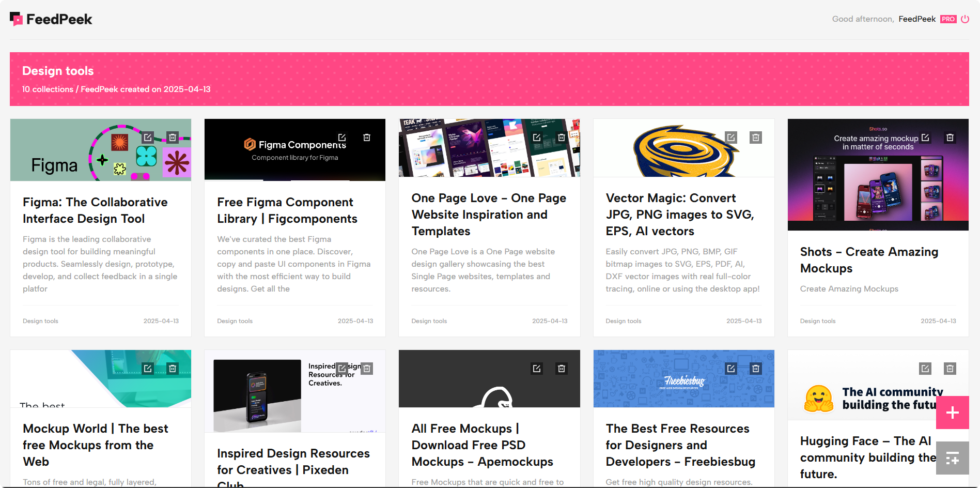This screenshot has width=980, height=488.
Task: Edit the Hugging Face bookmark
Action: pyautogui.click(x=925, y=369)
